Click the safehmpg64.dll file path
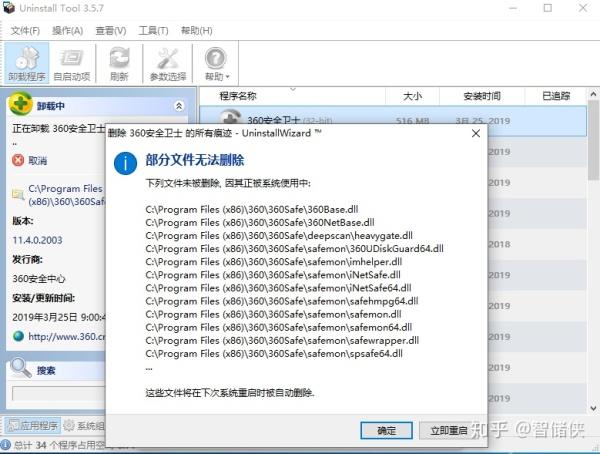 282,301
